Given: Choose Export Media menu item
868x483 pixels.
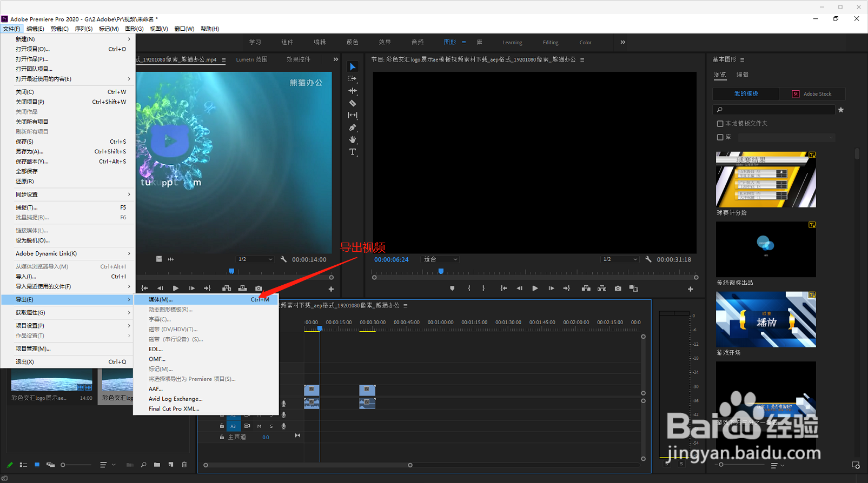Looking at the screenshot, I should pos(206,299).
